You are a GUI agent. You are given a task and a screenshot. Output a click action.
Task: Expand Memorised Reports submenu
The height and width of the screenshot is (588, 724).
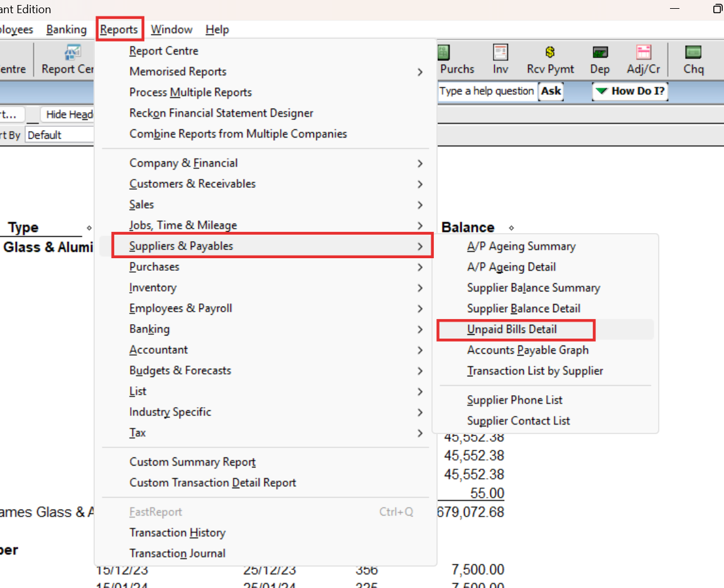click(x=266, y=72)
